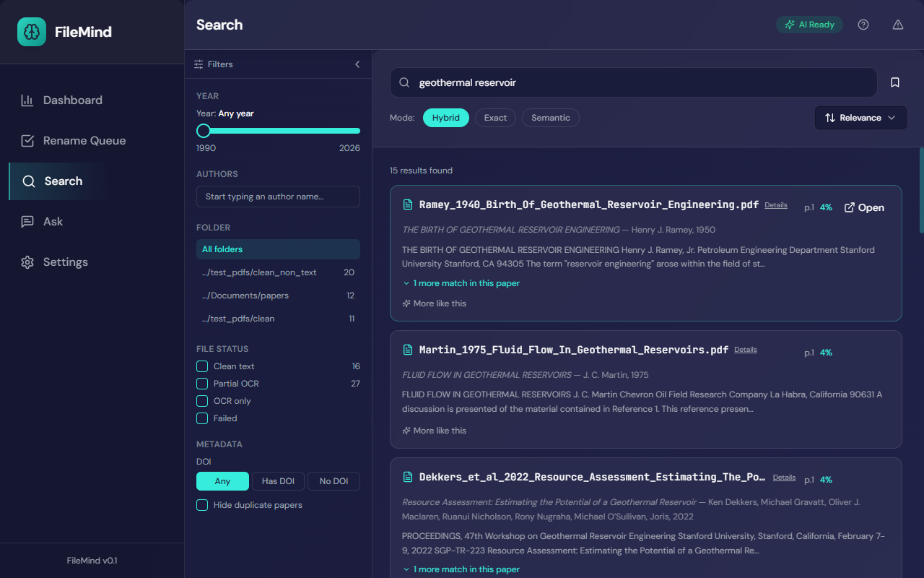
Task: Enable the Hide duplicate papers checkbox
Action: [x=201, y=505]
